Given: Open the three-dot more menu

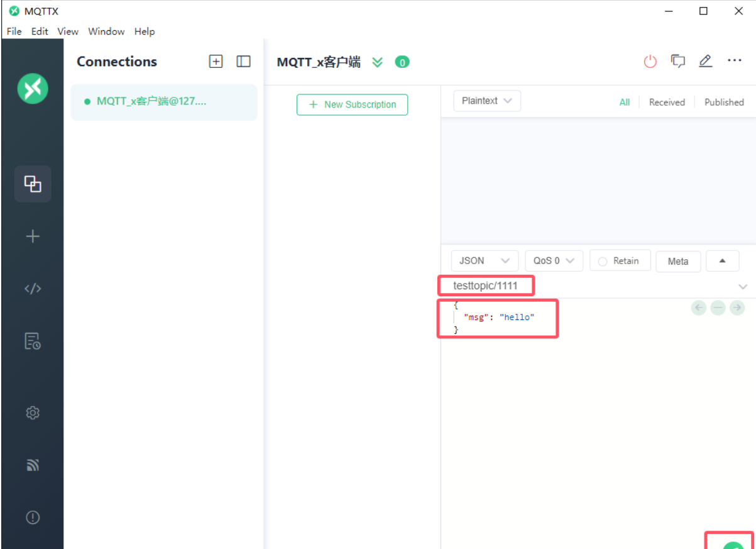Looking at the screenshot, I should pos(735,60).
